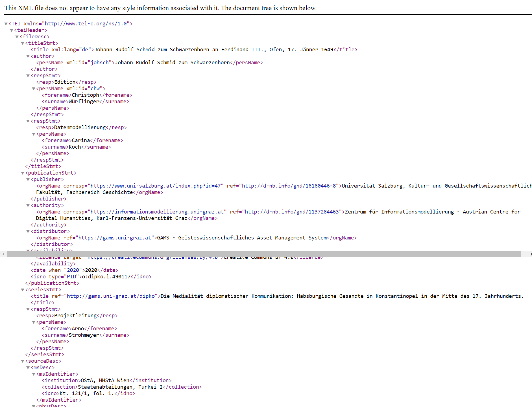
Task: Click the informationsmodellierung.uni-graz.at URL
Action: (x=157, y=212)
